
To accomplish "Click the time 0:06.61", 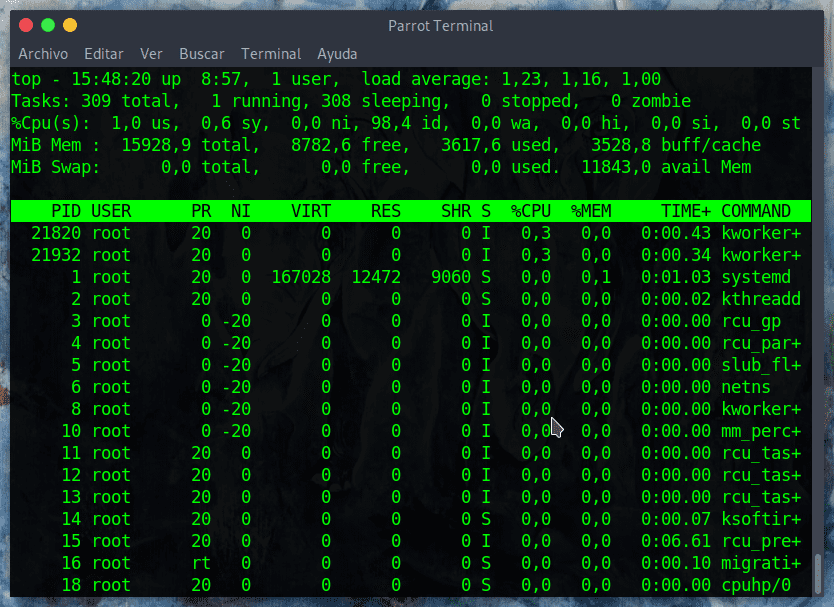I will [675, 541].
